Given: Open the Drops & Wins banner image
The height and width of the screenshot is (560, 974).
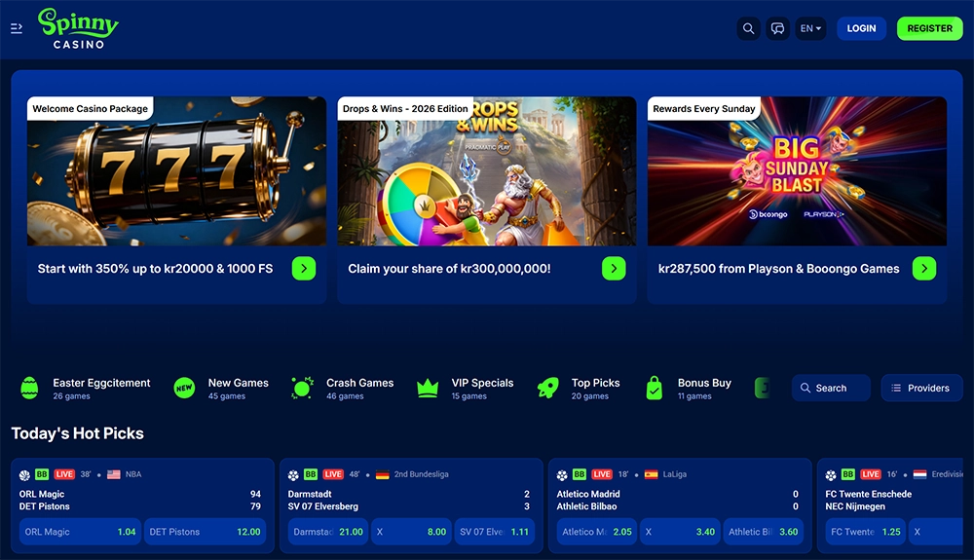Looking at the screenshot, I should click(x=487, y=170).
